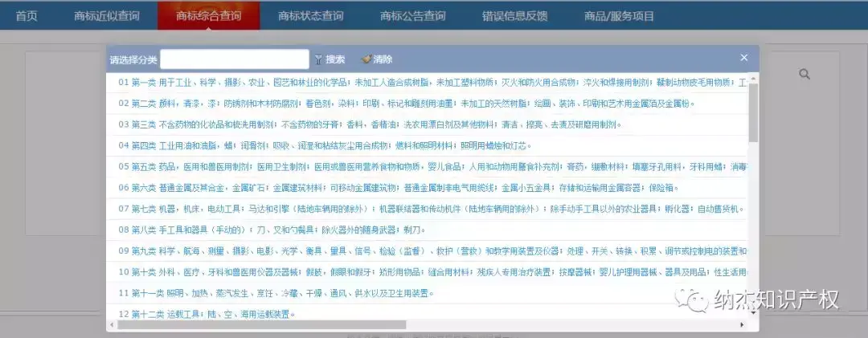Click the magnifier search icon behind dialog
868x338 pixels.
pos(805,74)
